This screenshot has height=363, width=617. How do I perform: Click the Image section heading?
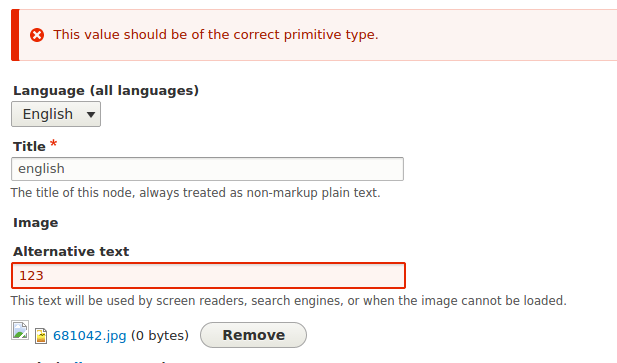[35, 223]
